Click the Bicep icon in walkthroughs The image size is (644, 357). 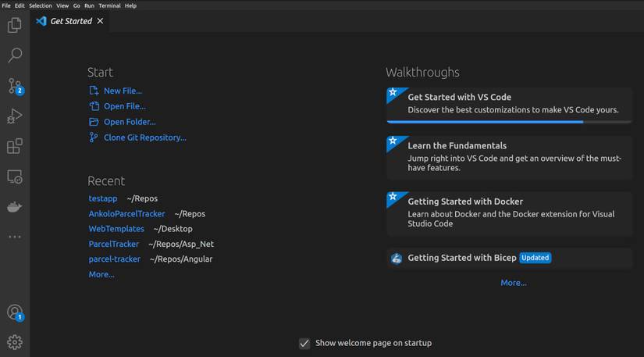click(397, 258)
